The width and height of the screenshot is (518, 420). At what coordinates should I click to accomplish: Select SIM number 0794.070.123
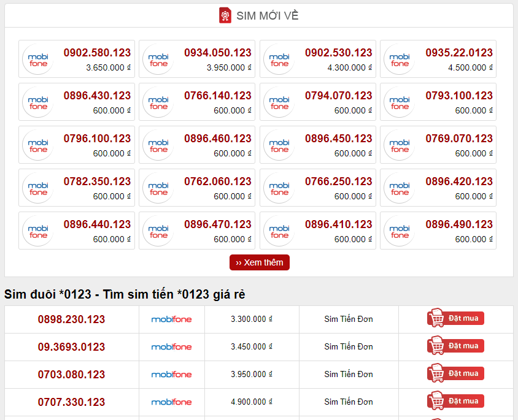[339, 96]
